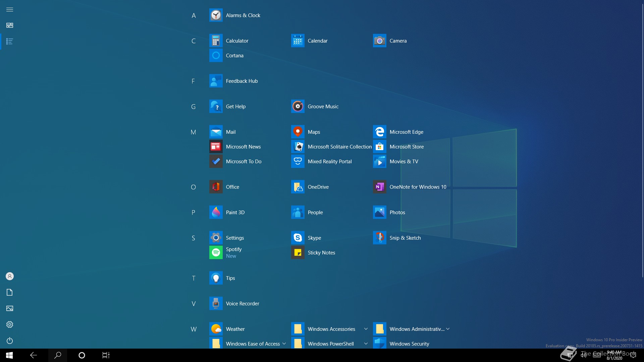Select the letter A group header
Screen dimensions: 644x362
click(x=194, y=15)
